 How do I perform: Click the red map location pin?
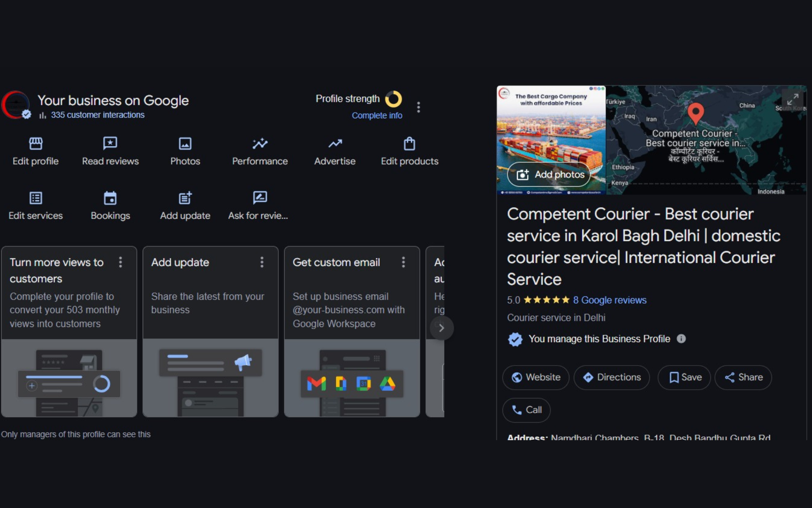695,113
